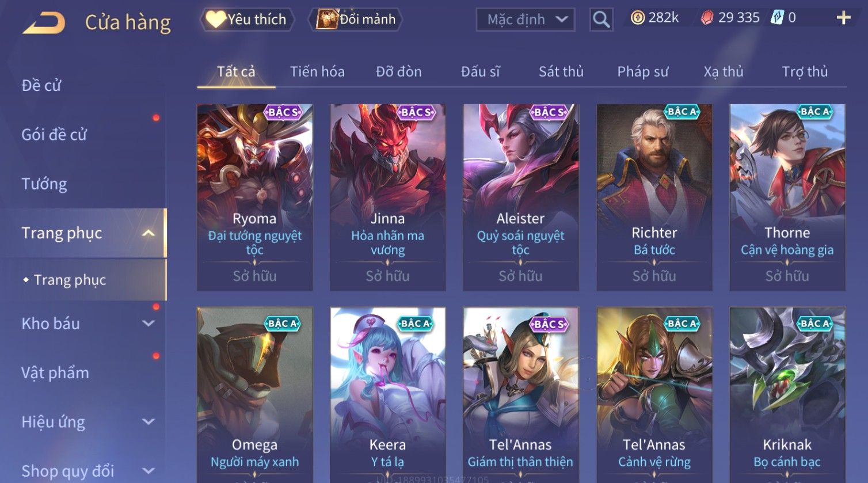Switch to the Sát thủ tab
Screen dimensions: 868x483
[x=561, y=71]
